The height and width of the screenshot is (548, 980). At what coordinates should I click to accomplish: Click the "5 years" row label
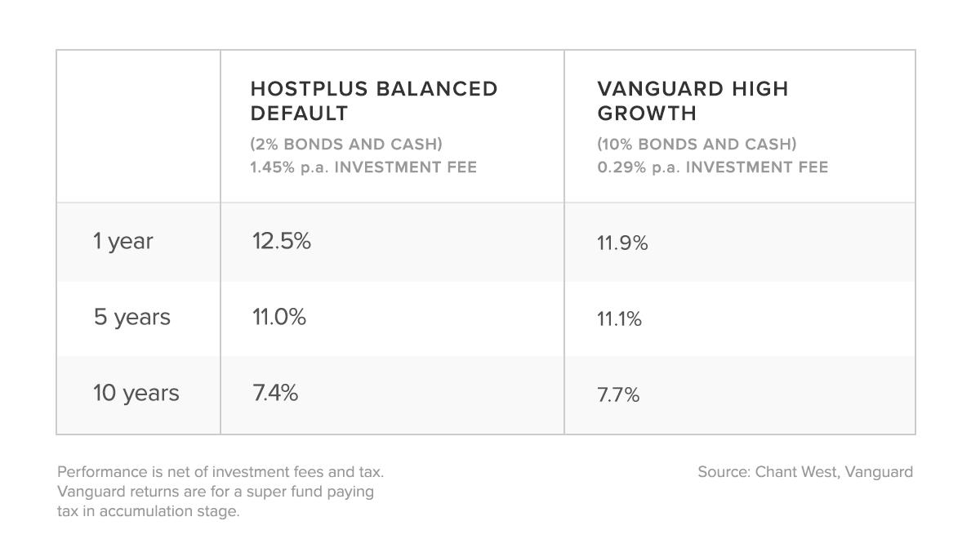[131, 317]
